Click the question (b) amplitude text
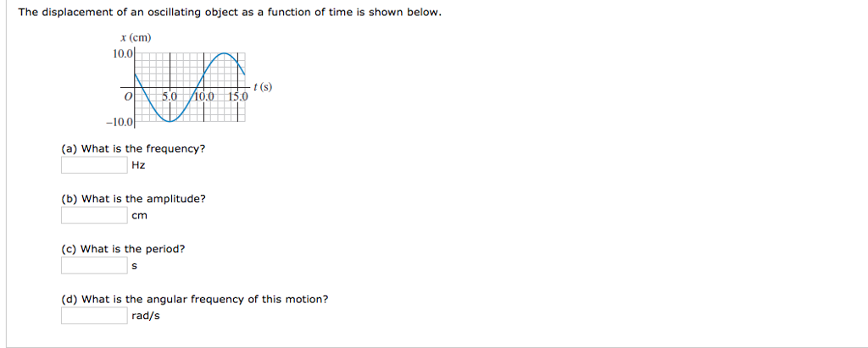The width and height of the screenshot is (868, 348). click(x=133, y=199)
